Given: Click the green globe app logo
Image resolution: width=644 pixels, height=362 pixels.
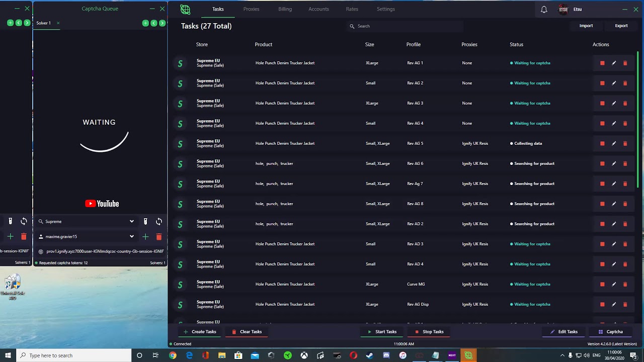Looking at the screenshot, I should (x=185, y=9).
